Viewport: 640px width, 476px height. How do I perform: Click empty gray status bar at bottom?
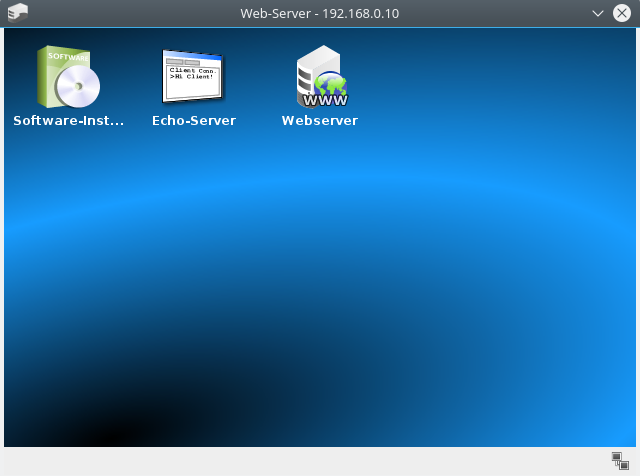pos(300,461)
